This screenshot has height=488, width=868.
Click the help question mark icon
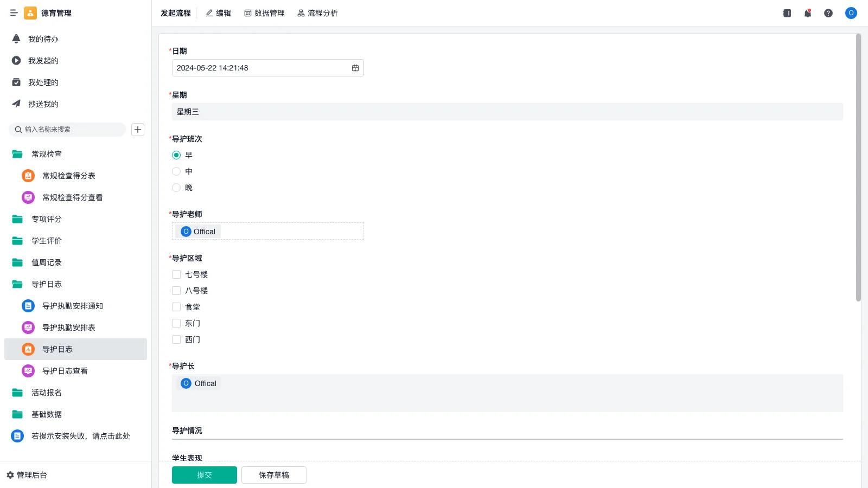point(828,13)
